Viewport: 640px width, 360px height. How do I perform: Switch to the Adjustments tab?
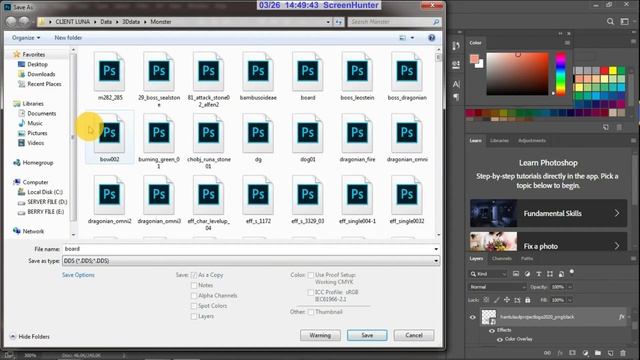[x=532, y=140]
